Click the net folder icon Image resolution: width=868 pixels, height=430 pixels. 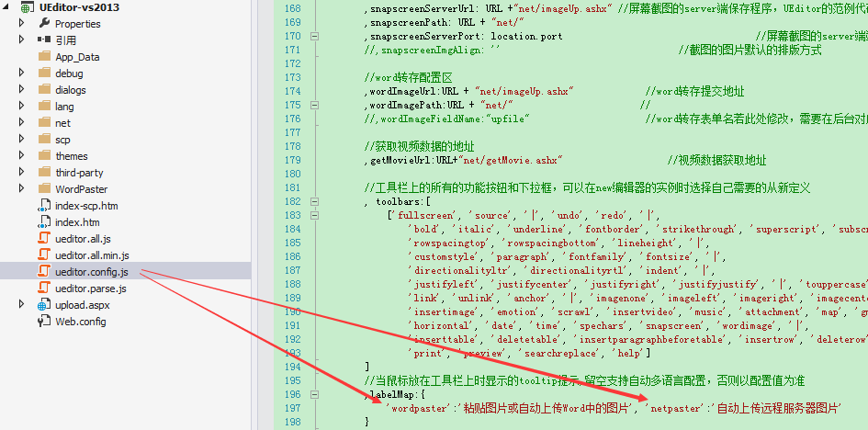click(x=44, y=123)
